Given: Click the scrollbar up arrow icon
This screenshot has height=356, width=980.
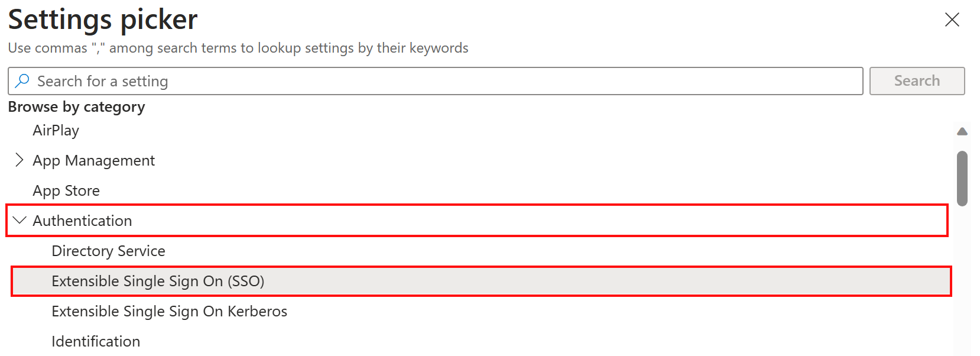Looking at the screenshot, I should 962,131.
